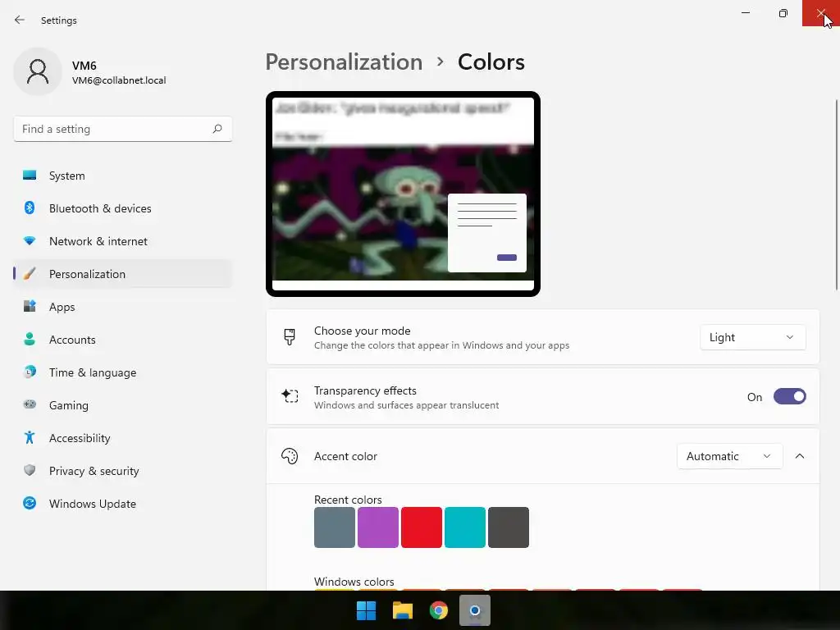Click the Apps icon in sidebar

(x=30, y=307)
